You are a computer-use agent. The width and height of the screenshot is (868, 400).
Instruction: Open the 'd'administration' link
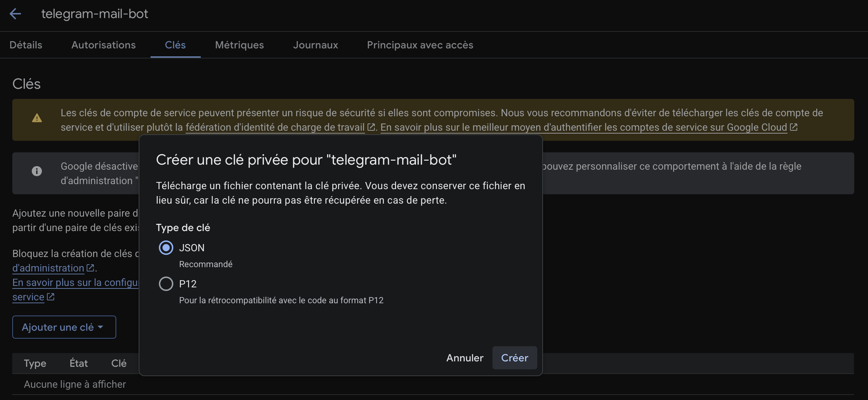pos(48,268)
